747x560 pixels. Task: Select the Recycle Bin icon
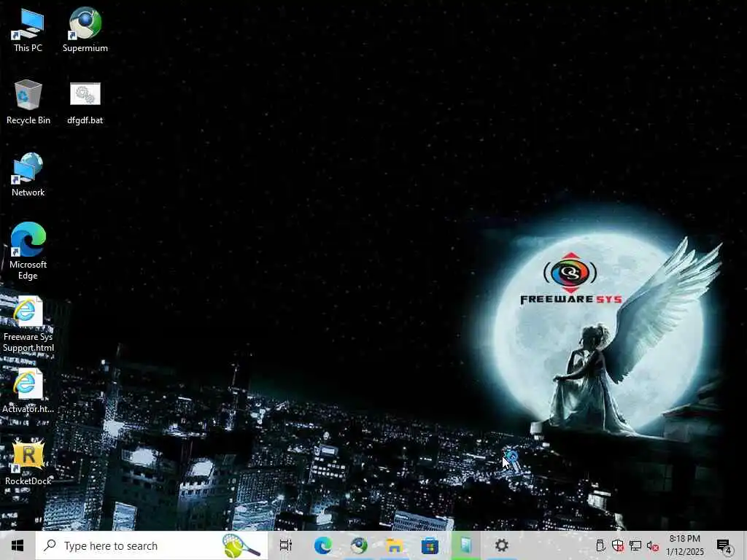click(x=28, y=101)
